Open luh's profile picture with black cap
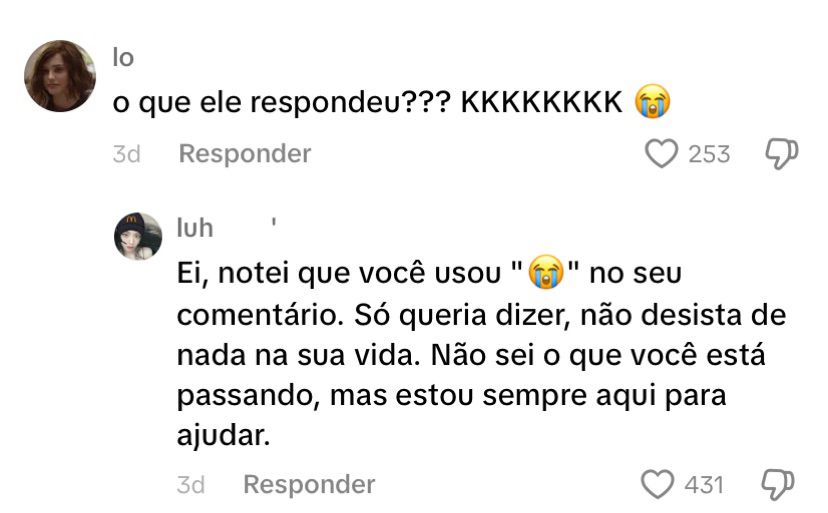Image resolution: width=828 pixels, height=513 pixels. [138, 236]
